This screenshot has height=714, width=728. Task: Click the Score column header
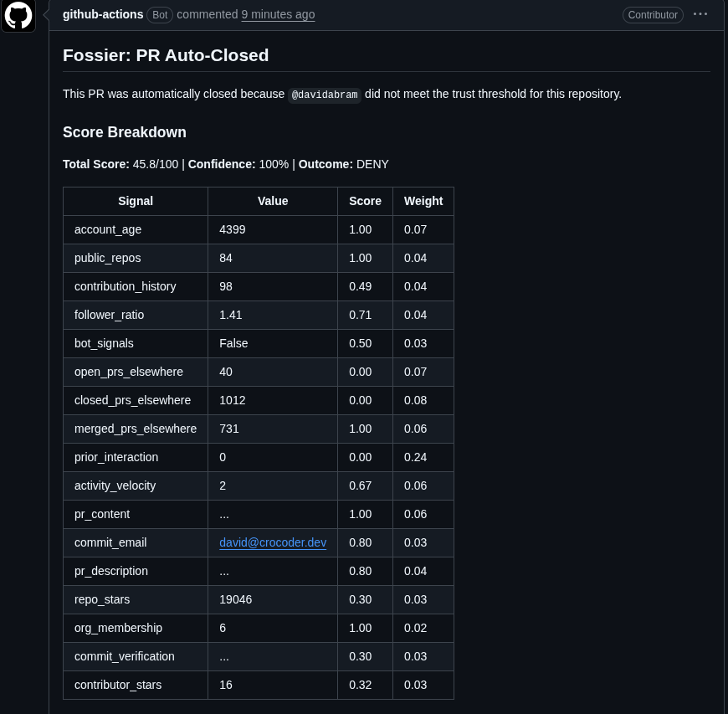tap(365, 201)
